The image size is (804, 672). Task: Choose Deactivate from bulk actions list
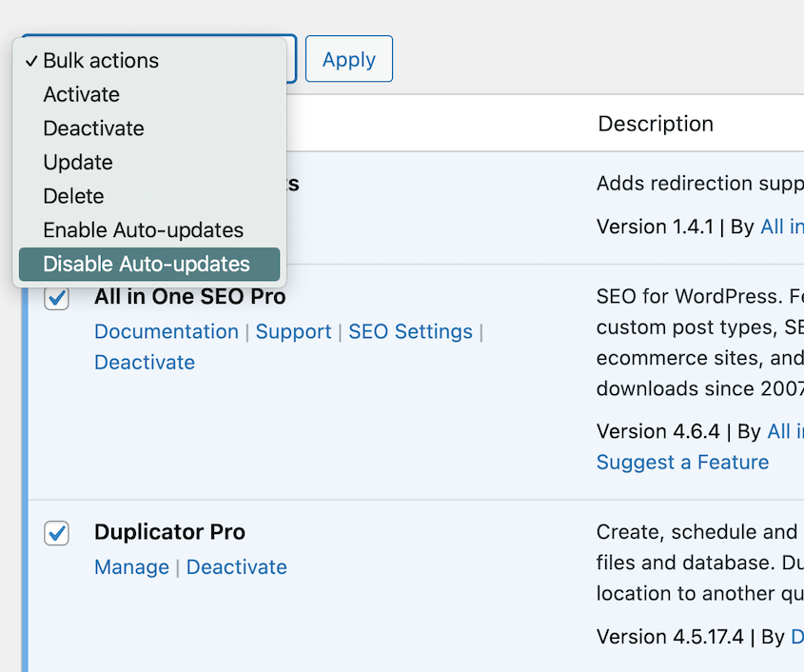pyautogui.click(x=149, y=128)
